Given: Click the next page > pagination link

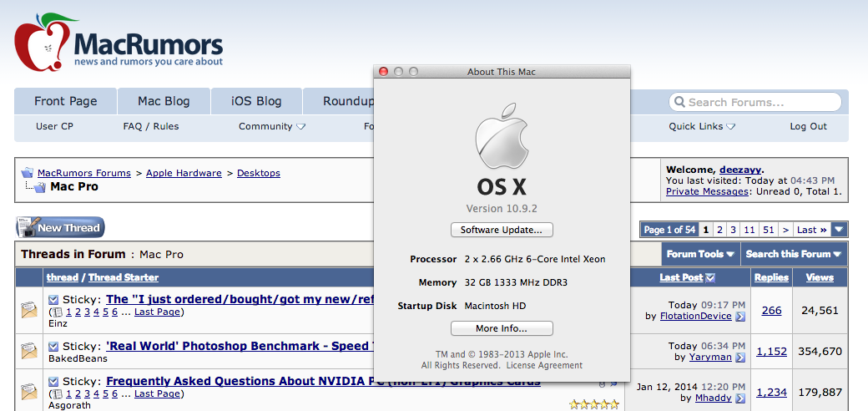Looking at the screenshot, I should click(785, 230).
